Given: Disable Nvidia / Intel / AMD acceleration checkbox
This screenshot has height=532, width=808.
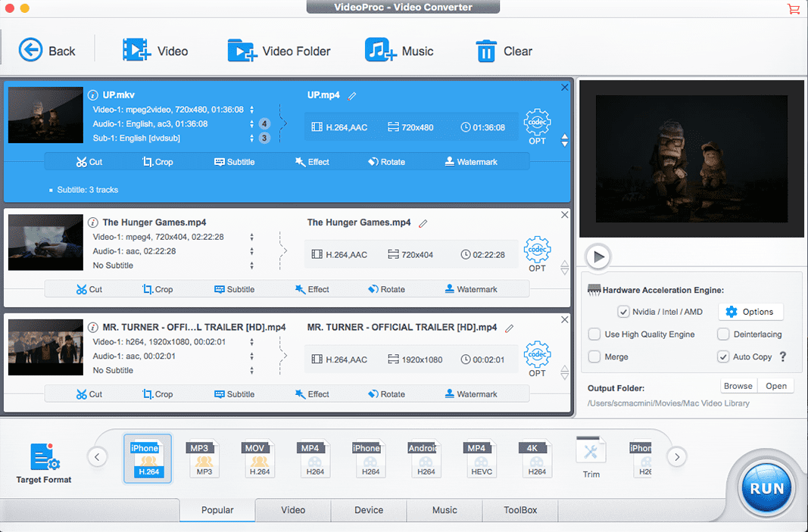Looking at the screenshot, I should (623, 312).
